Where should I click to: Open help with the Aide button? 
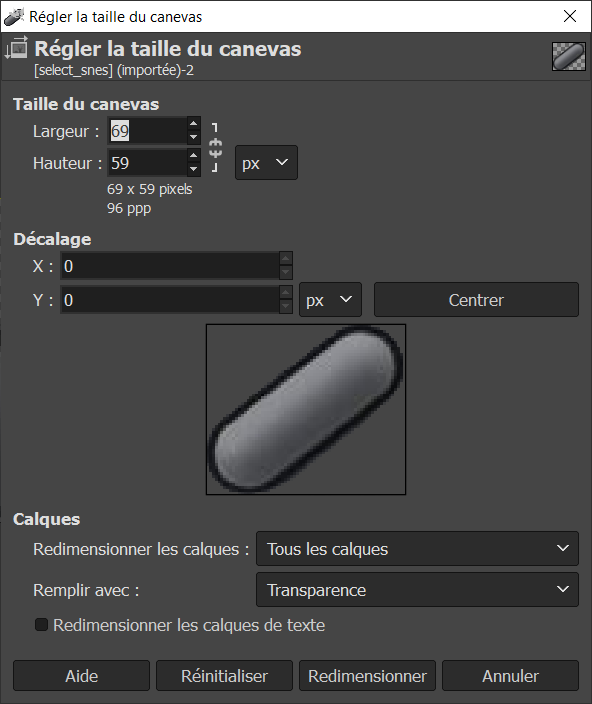pos(81,675)
